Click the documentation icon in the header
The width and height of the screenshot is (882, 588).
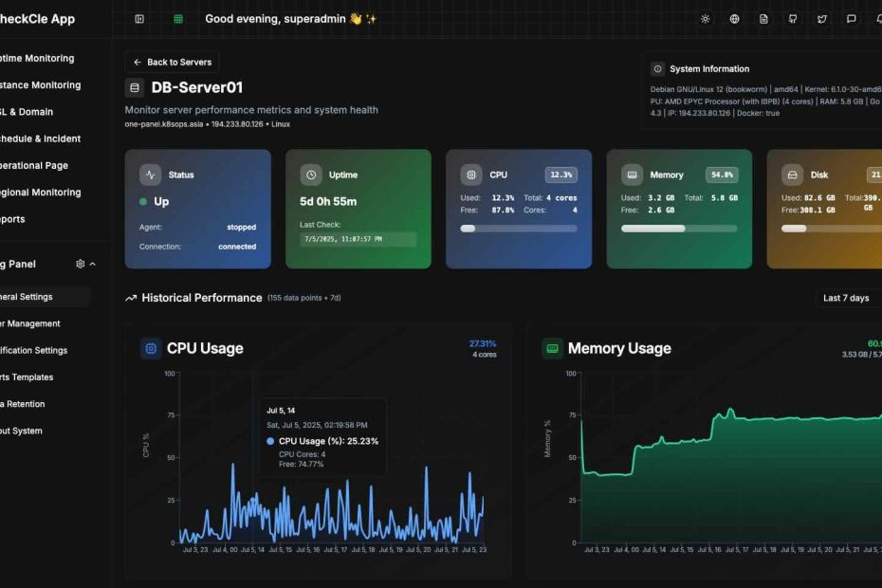pos(763,18)
